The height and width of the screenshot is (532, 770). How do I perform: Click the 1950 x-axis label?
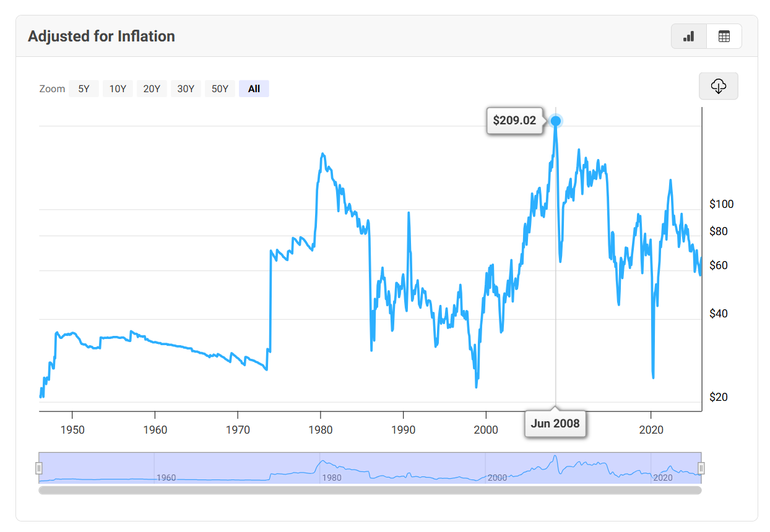72,430
